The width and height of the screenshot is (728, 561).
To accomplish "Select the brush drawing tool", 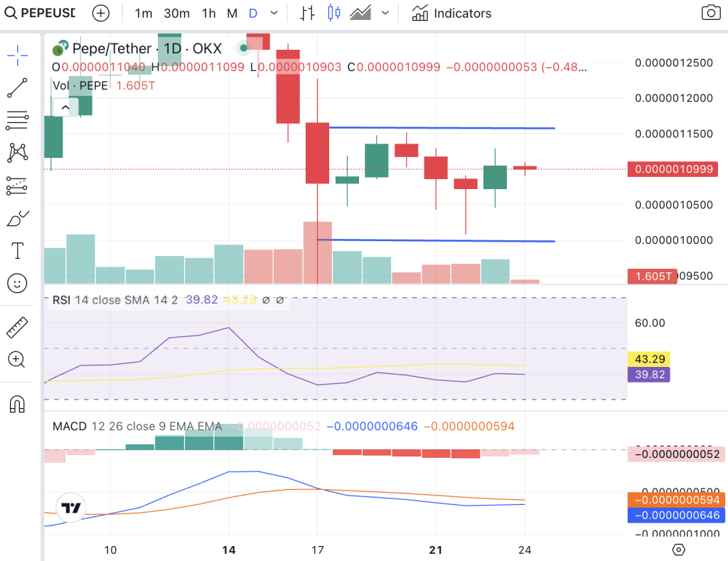I will point(17,218).
